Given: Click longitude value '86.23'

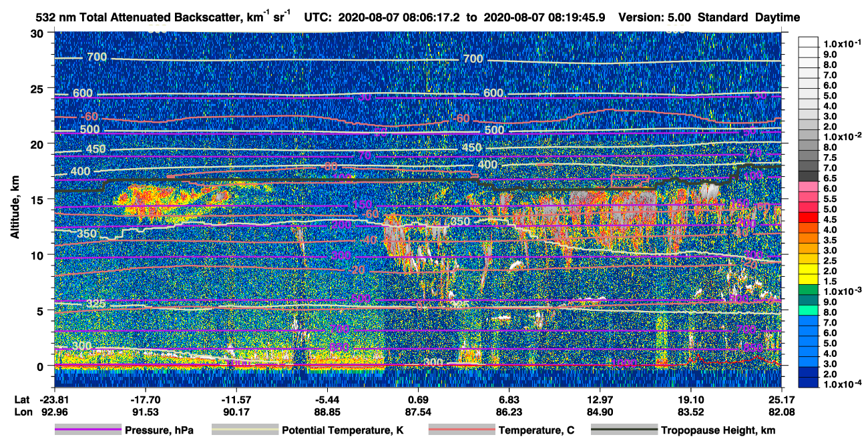Looking at the screenshot, I should click(x=509, y=411).
